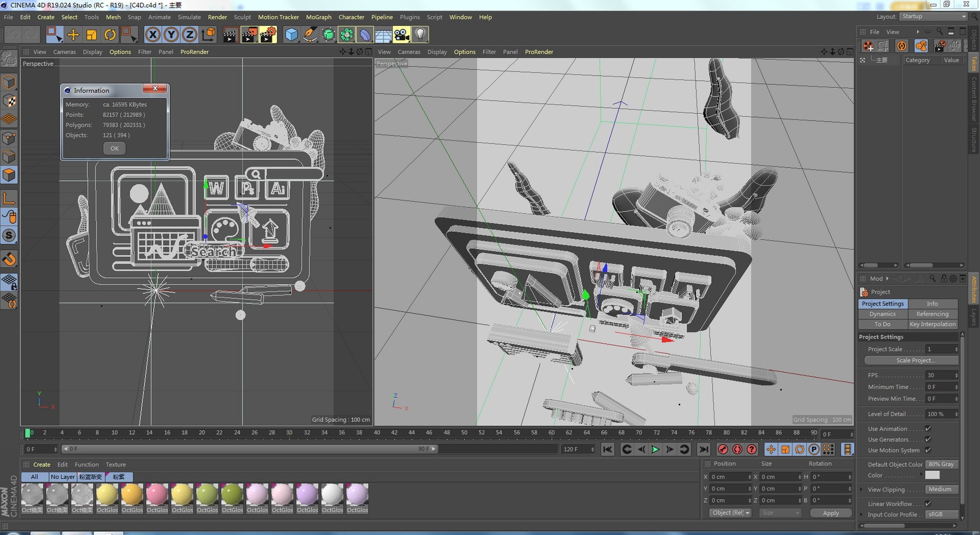Click Make Editable icon in left toolbar
Viewport: 980px width, 535px height.
click(9, 59)
